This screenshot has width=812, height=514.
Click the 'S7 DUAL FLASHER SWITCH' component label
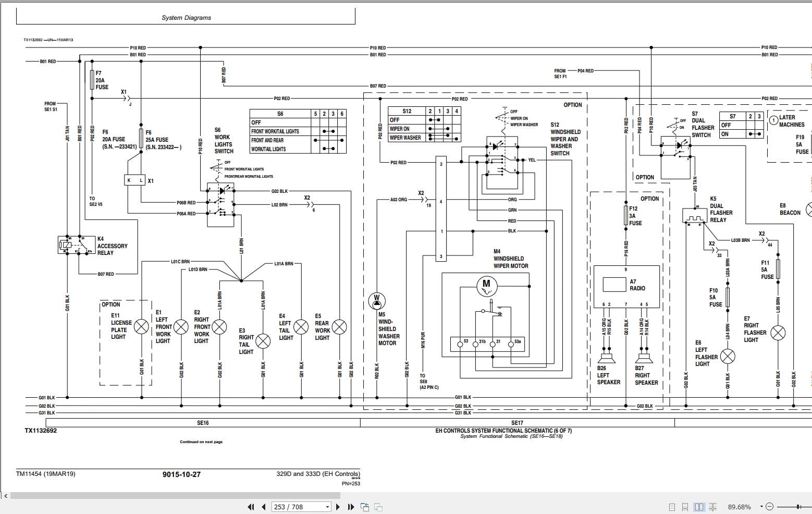[x=703, y=125]
